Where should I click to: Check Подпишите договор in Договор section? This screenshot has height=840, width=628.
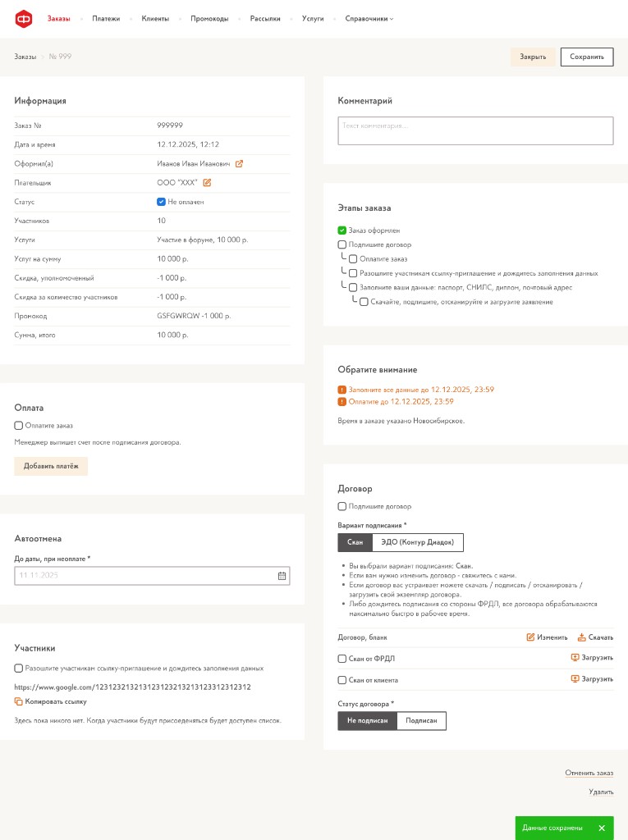click(342, 506)
